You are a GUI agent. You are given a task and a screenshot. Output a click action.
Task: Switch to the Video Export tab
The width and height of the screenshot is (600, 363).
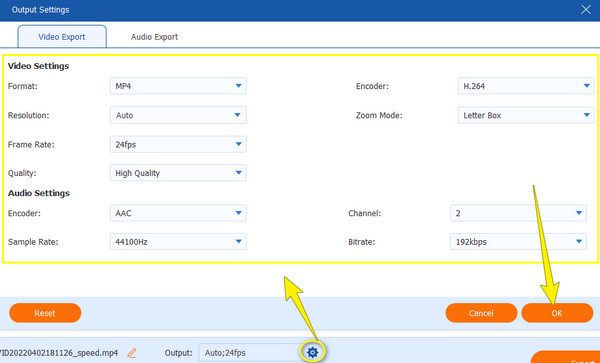tap(62, 37)
